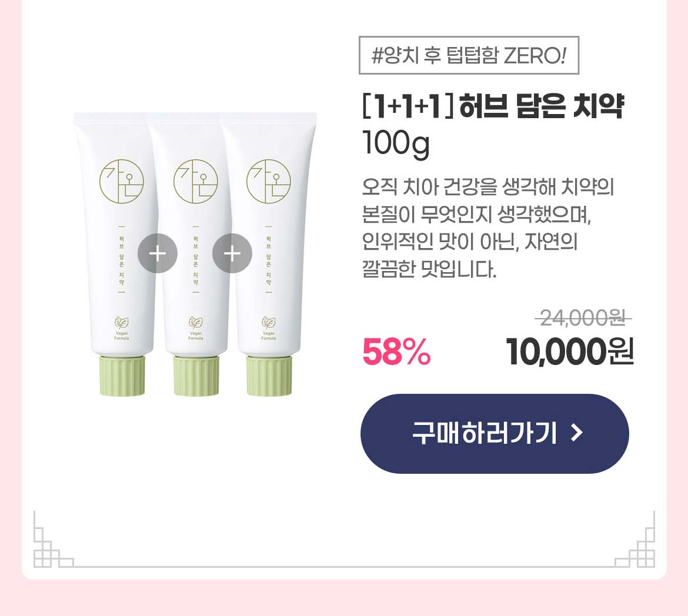The height and width of the screenshot is (616, 688).
Task: Click the first gray plus icon between tubes
Action: [x=158, y=253]
